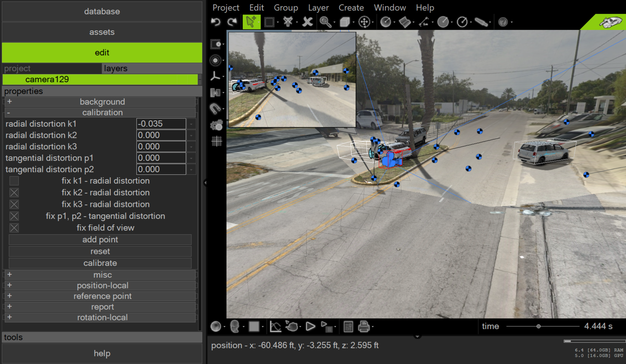
Task: Uncheck fix field of view checkbox
Action: coord(14,228)
